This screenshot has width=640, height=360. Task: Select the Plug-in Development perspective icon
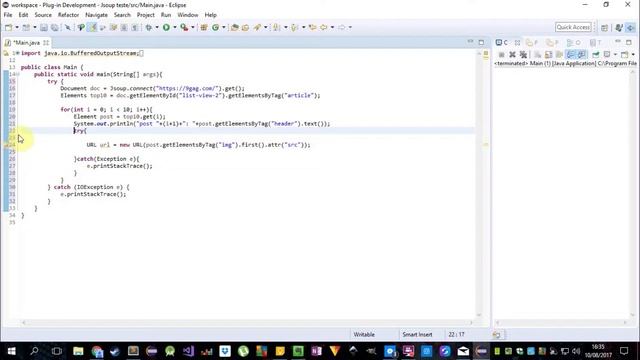coord(631,27)
